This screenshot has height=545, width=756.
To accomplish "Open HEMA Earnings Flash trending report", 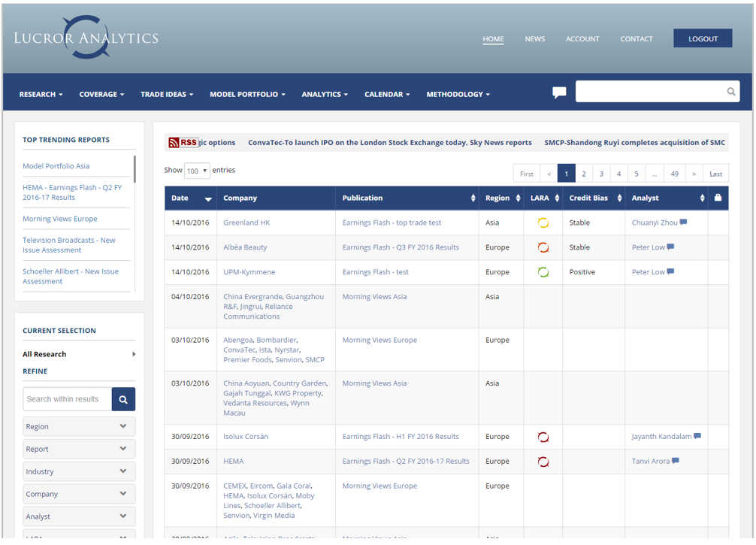I will tap(72, 192).
